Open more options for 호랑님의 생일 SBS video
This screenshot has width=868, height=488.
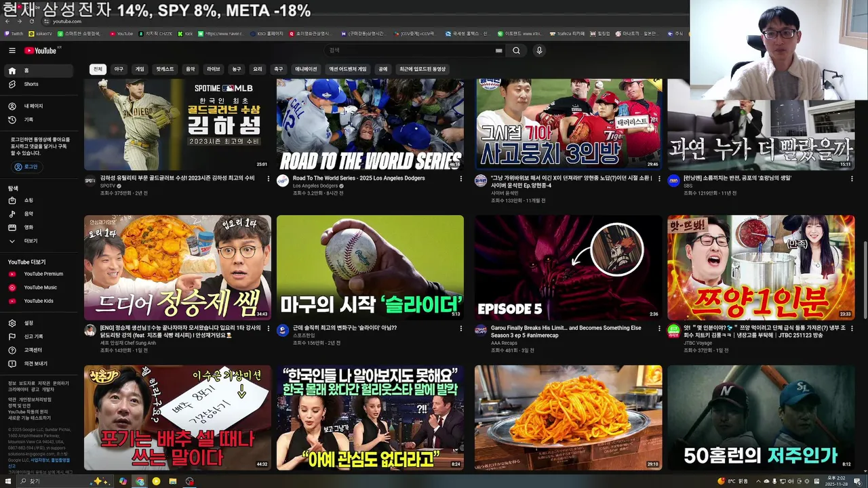click(852, 179)
